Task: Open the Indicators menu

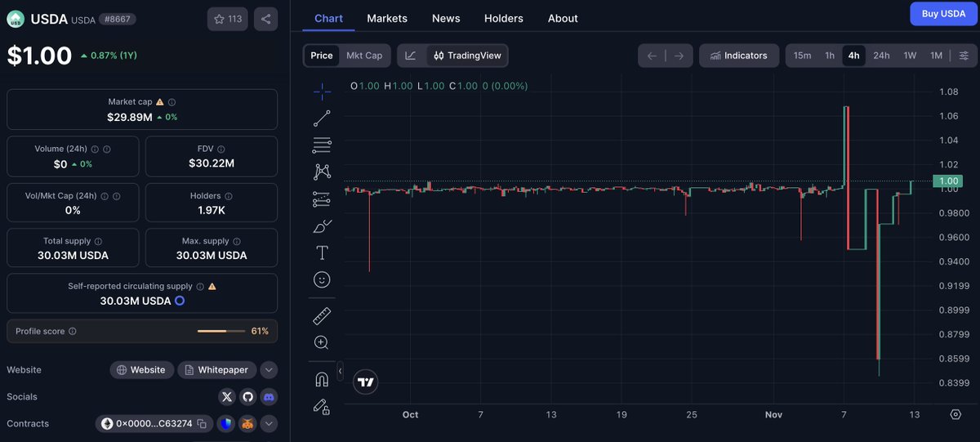Action: (739, 56)
